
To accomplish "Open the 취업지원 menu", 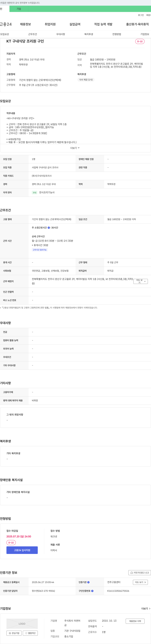I will 50,24.
